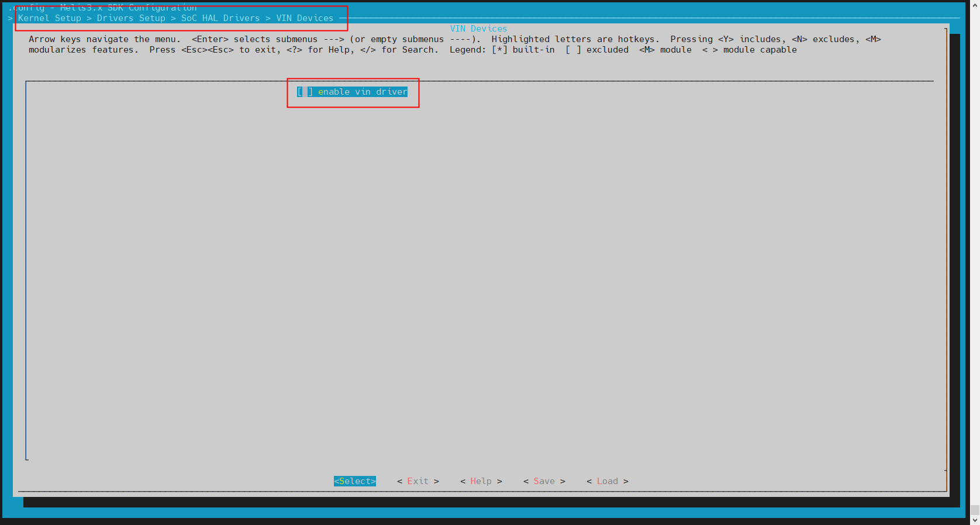This screenshot has height=525, width=980.
Task: Click 'VIN Devices' at the breadcrumb end
Action: point(305,18)
